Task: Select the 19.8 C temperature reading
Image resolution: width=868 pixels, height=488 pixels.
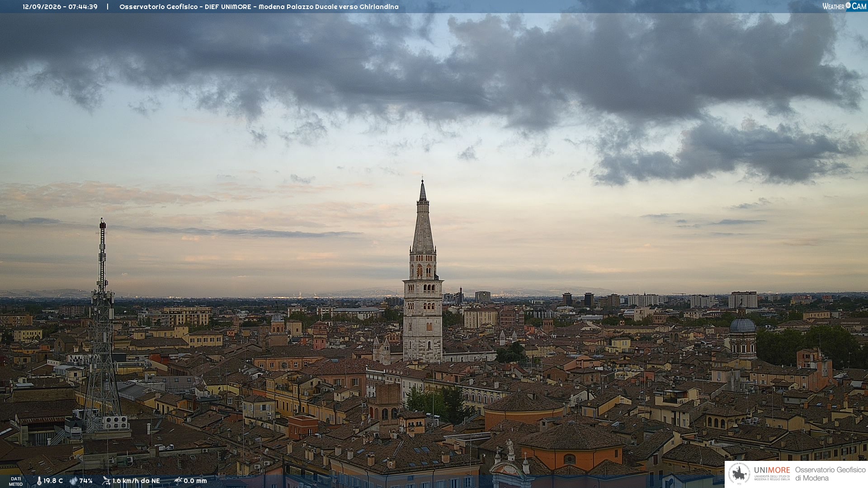Action: 53,481
